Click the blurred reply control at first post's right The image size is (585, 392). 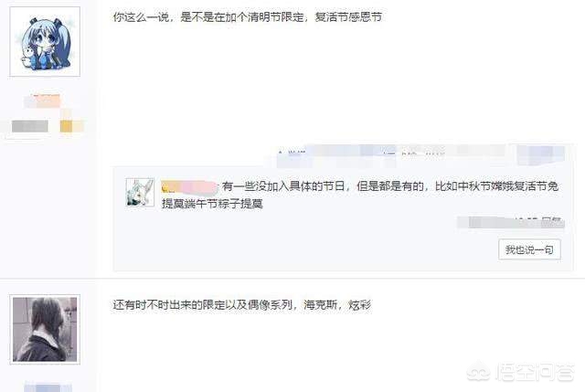point(541,154)
